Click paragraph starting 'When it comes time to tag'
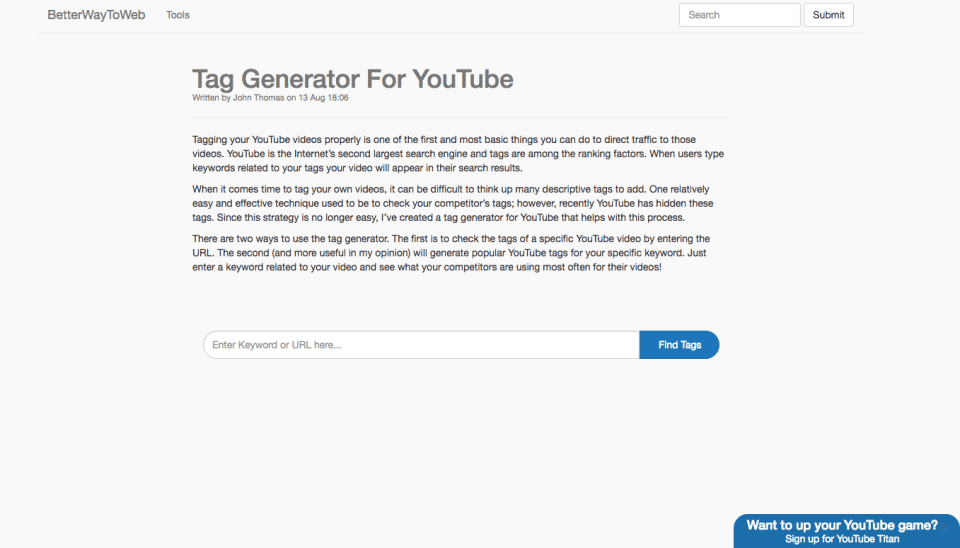This screenshot has height=548, width=960. tap(453, 203)
